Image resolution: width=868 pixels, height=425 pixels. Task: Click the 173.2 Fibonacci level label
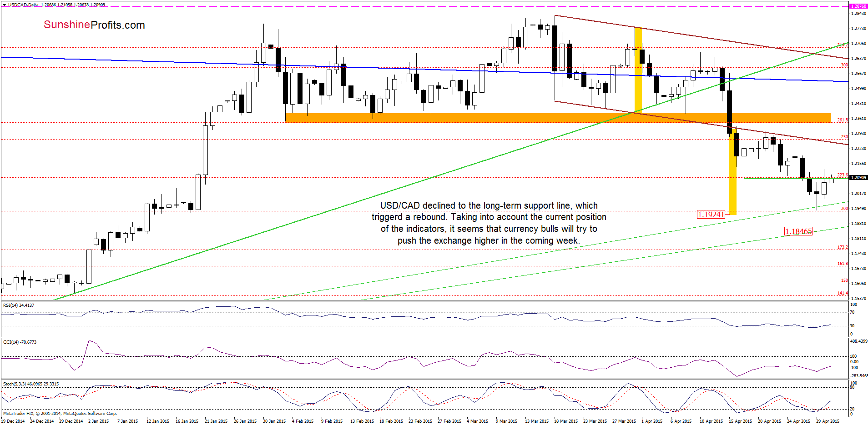point(843,247)
